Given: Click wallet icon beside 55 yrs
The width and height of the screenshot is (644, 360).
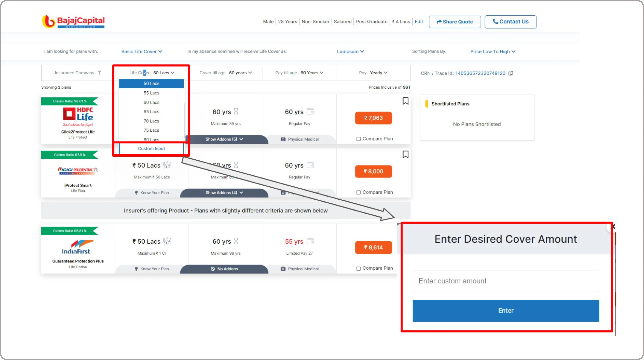Looking at the screenshot, I should 310,241.
